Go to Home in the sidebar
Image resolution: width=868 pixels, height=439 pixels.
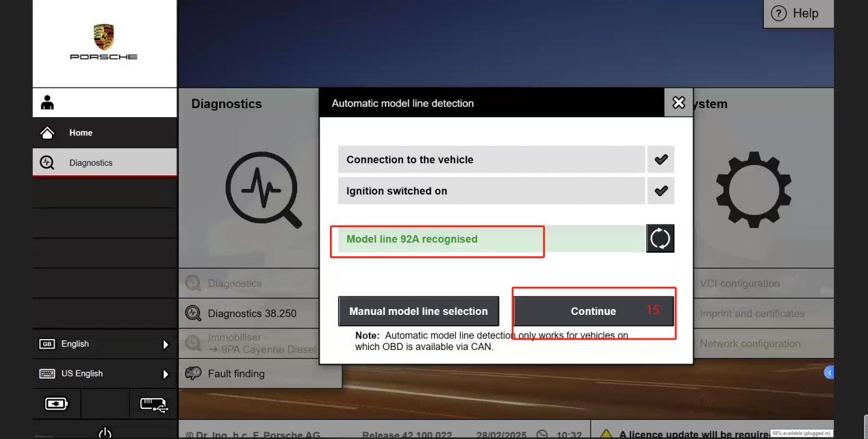point(81,133)
